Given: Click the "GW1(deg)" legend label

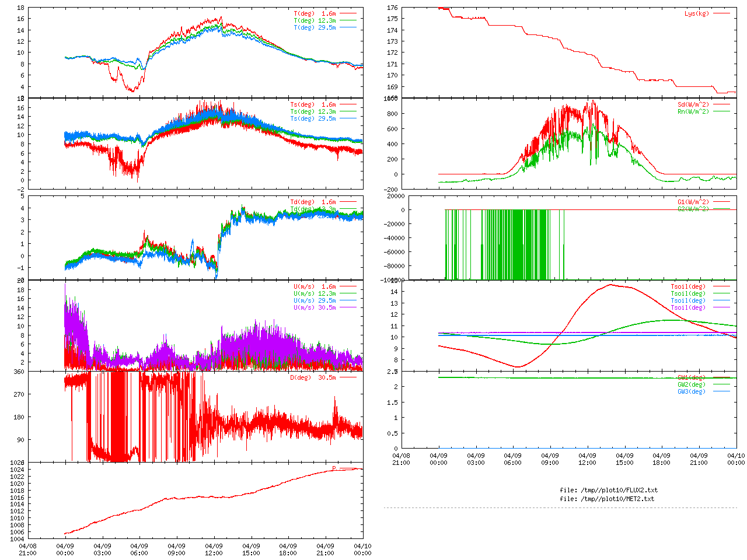Looking at the screenshot, I should (692, 378).
